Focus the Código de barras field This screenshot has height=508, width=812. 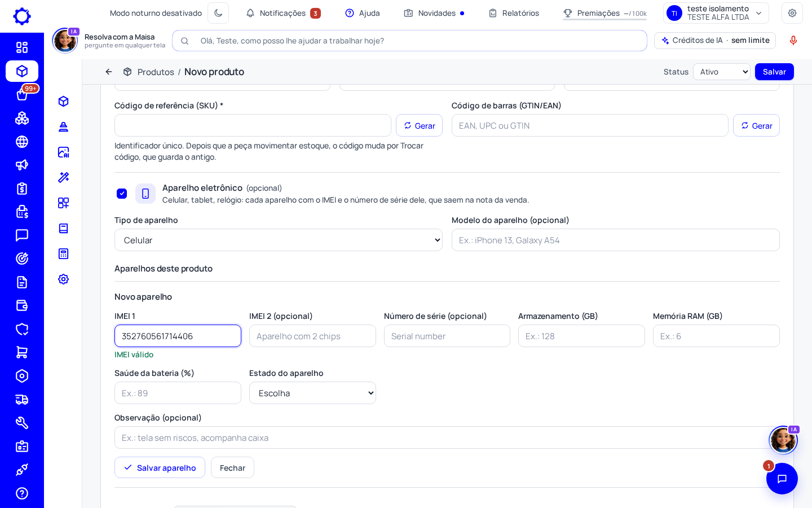[590, 125]
